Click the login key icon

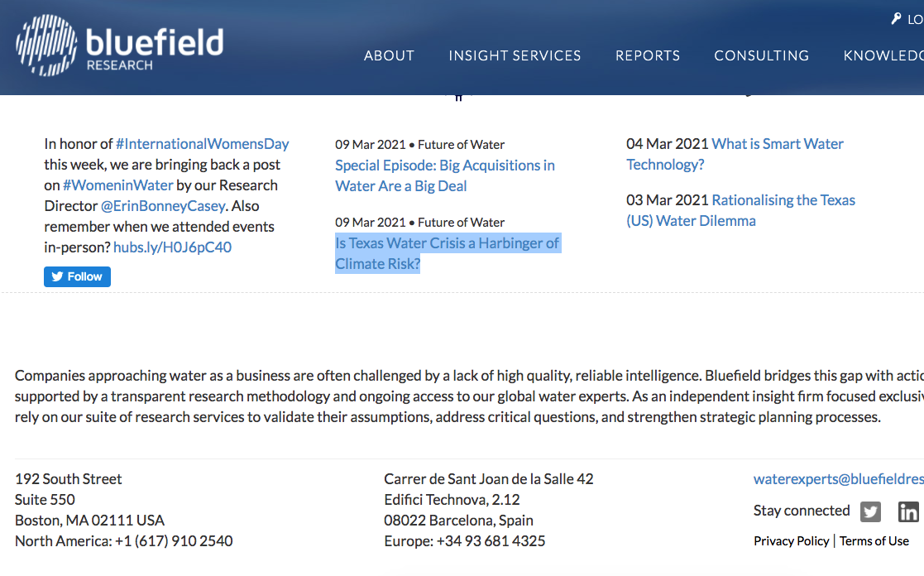click(897, 19)
